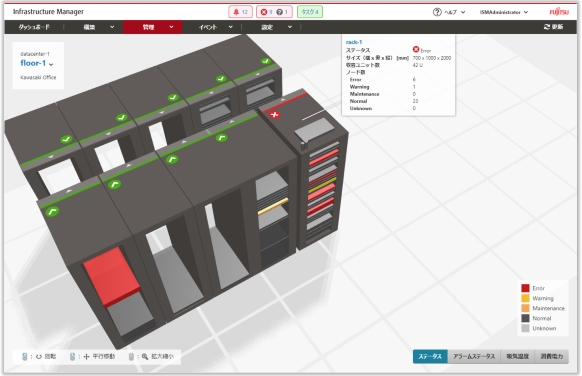
Task: Click the red error status icon in header
Action: [x=264, y=12]
